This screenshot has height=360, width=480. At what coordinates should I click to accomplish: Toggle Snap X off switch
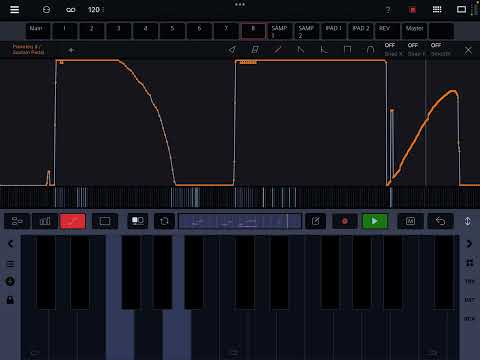392,49
